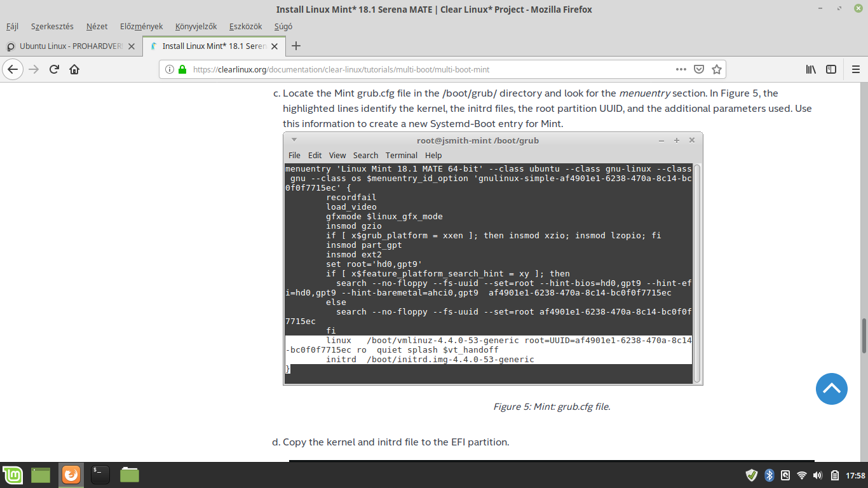Open the Könyvjelzők menu
868x488 pixels.
click(196, 27)
